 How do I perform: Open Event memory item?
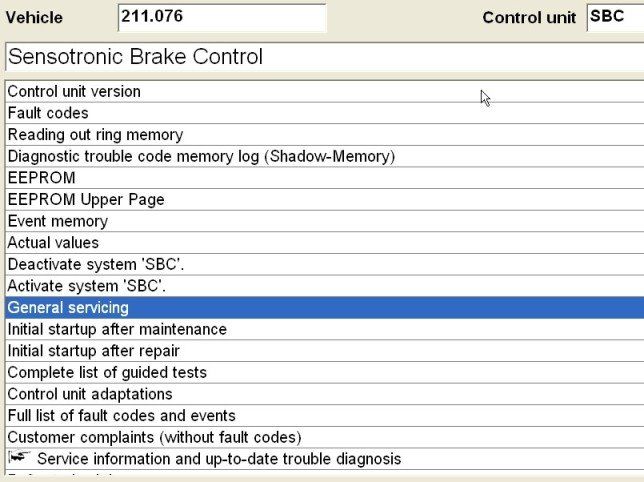click(57, 221)
